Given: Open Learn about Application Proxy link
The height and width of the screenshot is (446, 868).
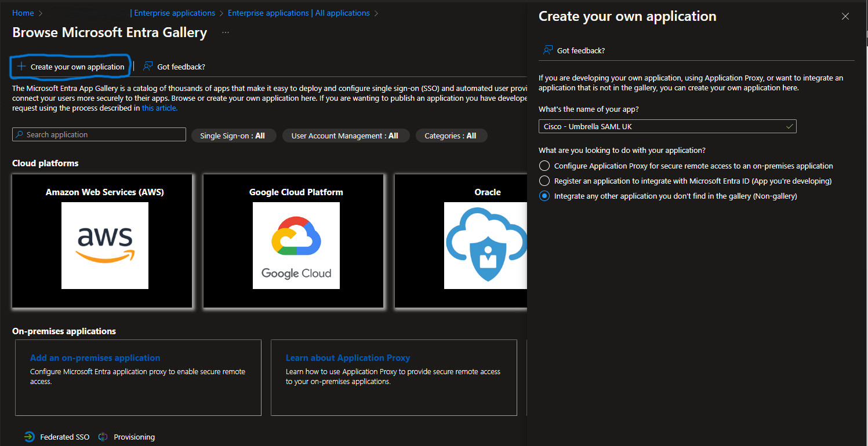Looking at the screenshot, I should click(x=348, y=358).
